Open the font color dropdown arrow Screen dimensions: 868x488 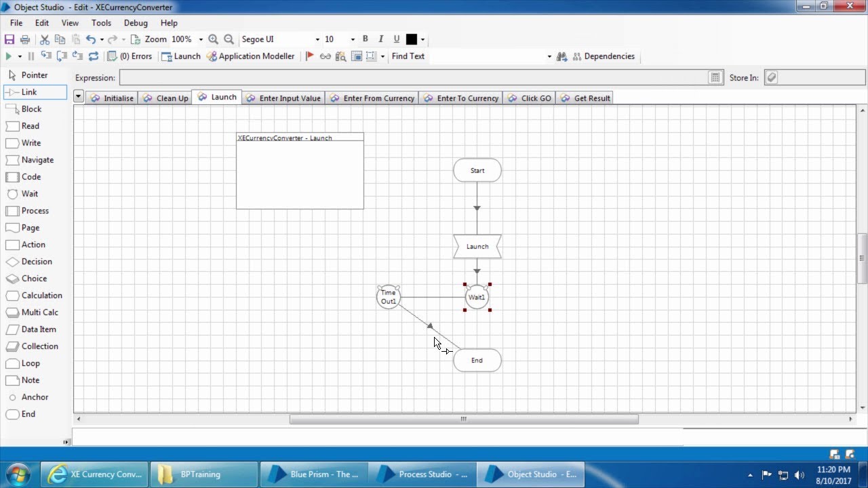pos(422,39)
